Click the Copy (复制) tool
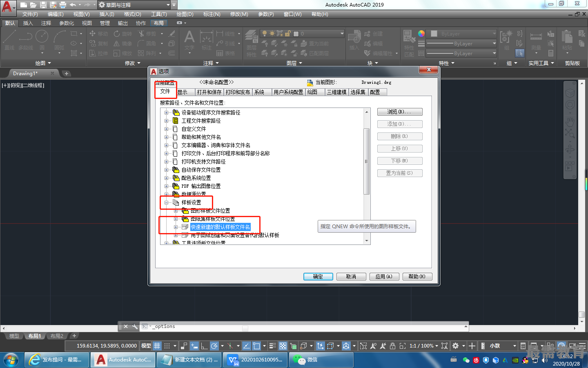 [99, 43]
